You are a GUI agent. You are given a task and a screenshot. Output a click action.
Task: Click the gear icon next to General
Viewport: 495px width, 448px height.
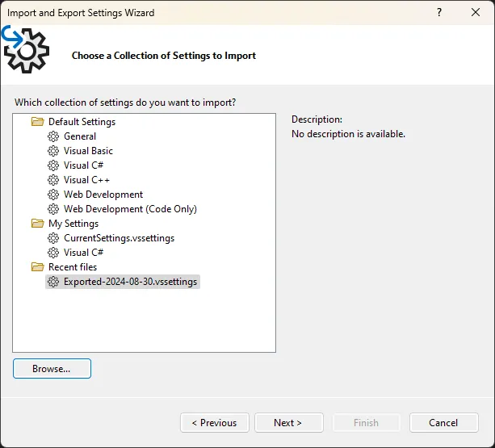(53, 136)
